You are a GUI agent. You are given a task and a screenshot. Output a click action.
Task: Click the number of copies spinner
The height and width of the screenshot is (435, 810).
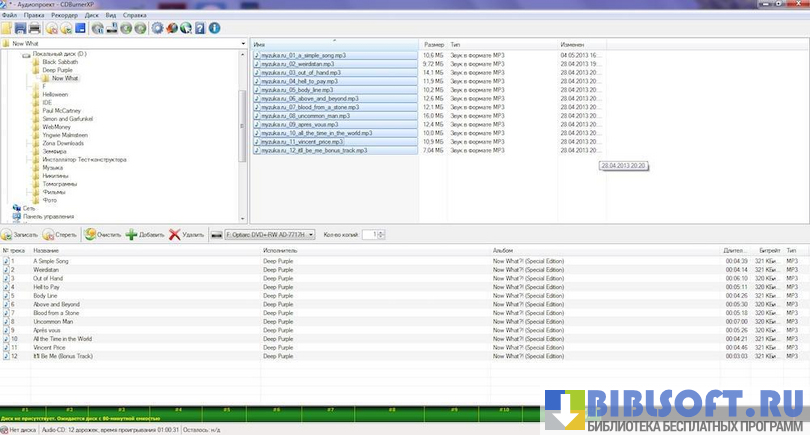(379, 234)
